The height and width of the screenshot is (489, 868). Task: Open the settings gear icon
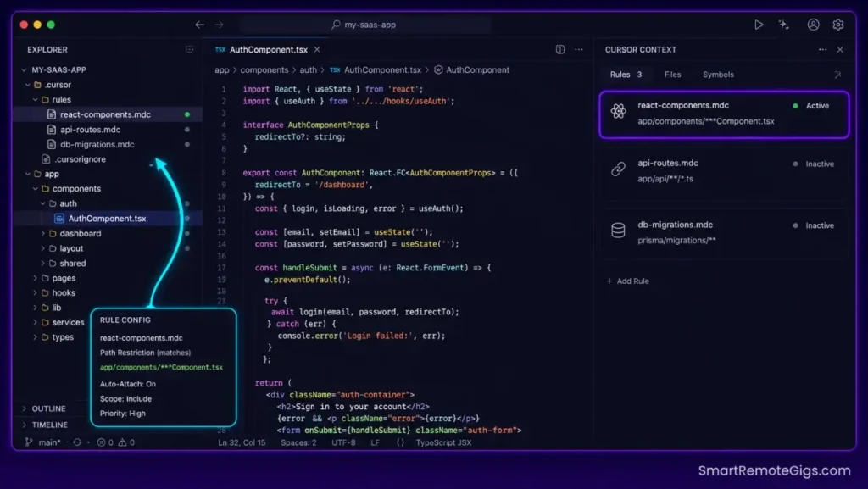[x=838, y=25]
